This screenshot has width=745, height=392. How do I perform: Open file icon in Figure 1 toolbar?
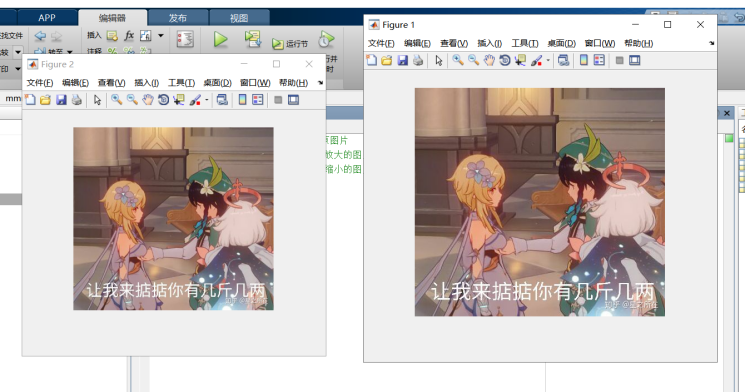(x=387, y=60)
